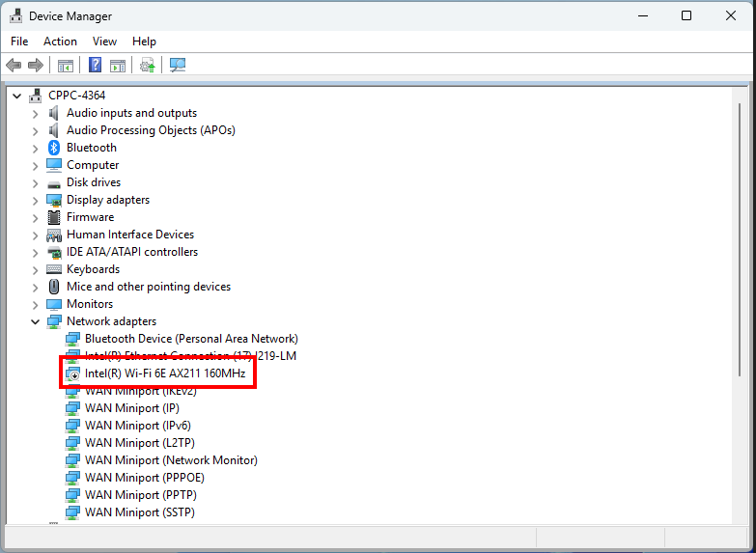The image size is (756, 553).
Task: Click the Human Interface Devices icon
Action: [x=54, y=235]
